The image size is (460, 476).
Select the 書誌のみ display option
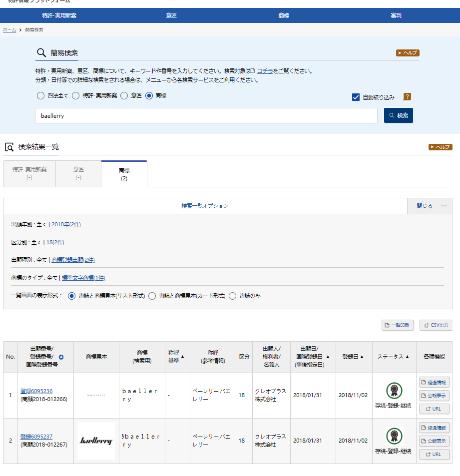click(x=232, y=296)
